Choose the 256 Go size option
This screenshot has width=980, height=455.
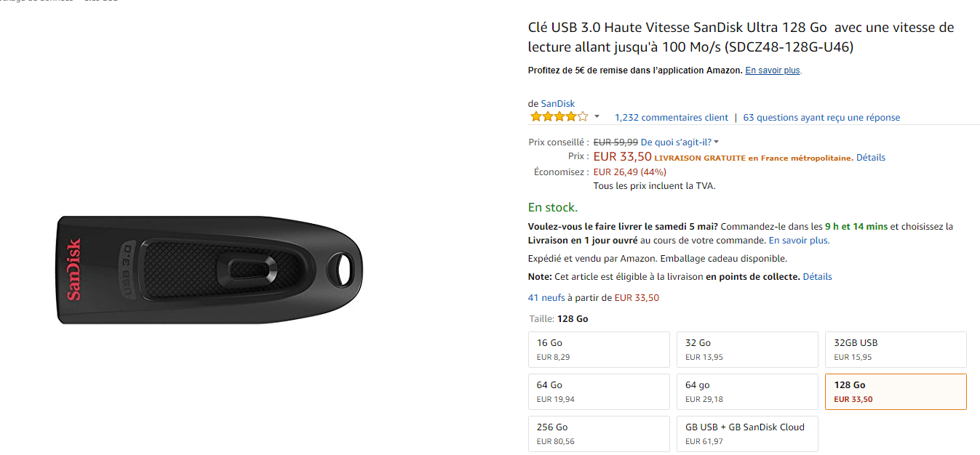click(598, 434)
